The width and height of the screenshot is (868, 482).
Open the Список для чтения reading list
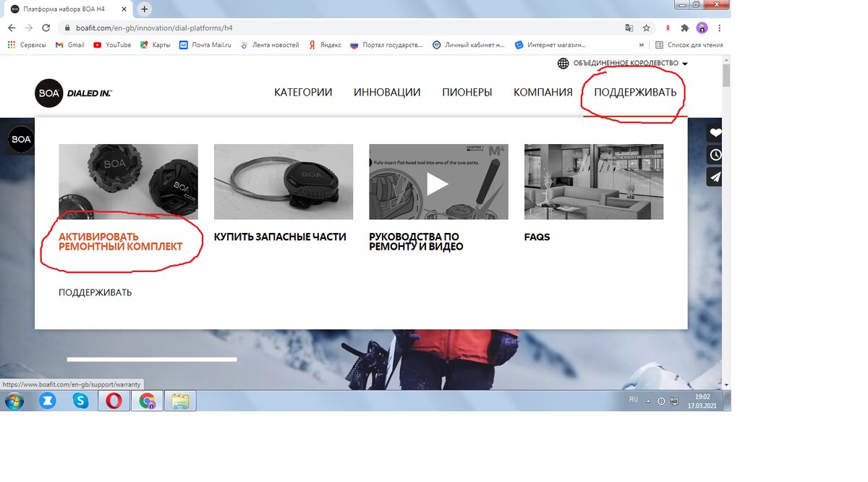[x=689, y=45]
